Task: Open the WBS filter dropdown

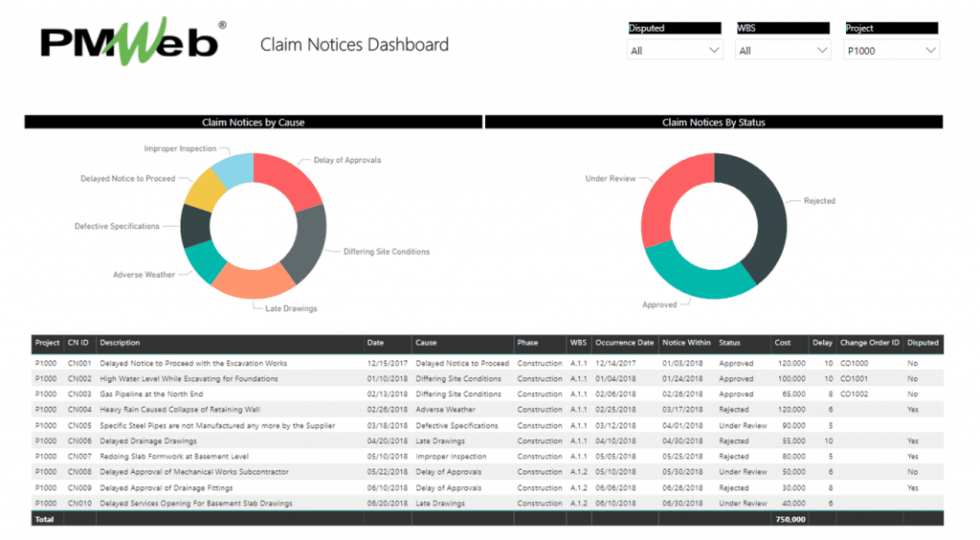Action: 783,51
